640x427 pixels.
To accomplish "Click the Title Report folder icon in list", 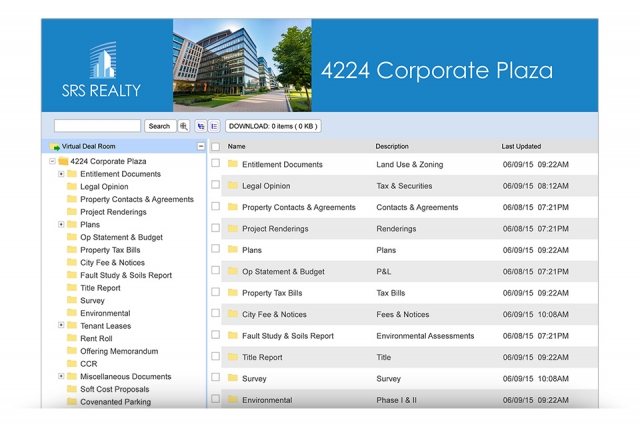I will (232, 357).
